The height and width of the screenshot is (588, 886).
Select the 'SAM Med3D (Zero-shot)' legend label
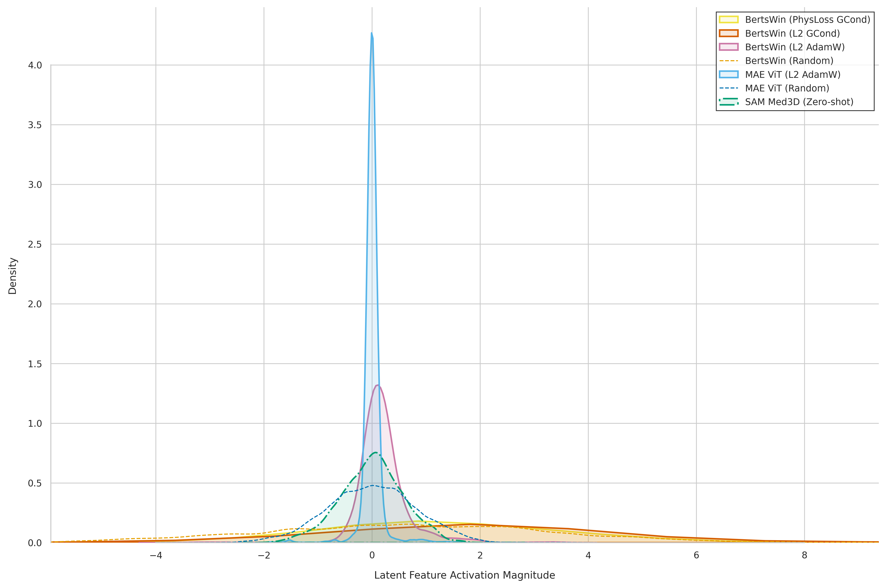coord(799,102)
